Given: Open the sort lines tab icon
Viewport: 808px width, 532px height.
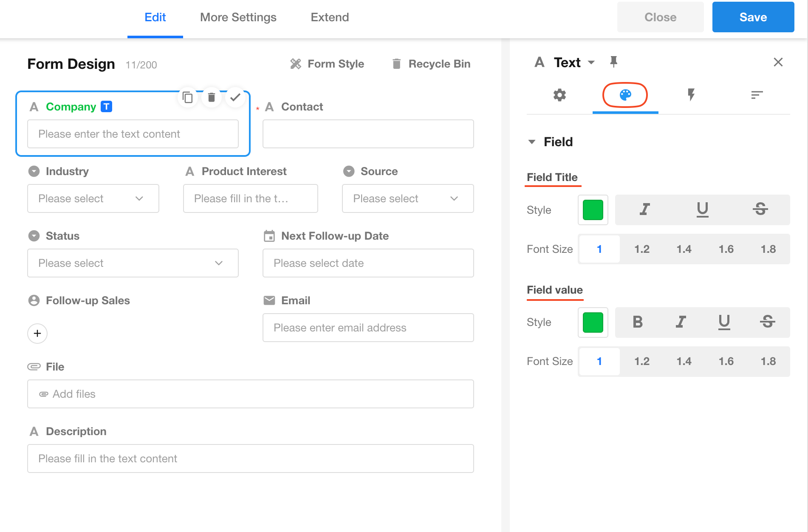Looking at the screenshot, I should coord(757,95).
